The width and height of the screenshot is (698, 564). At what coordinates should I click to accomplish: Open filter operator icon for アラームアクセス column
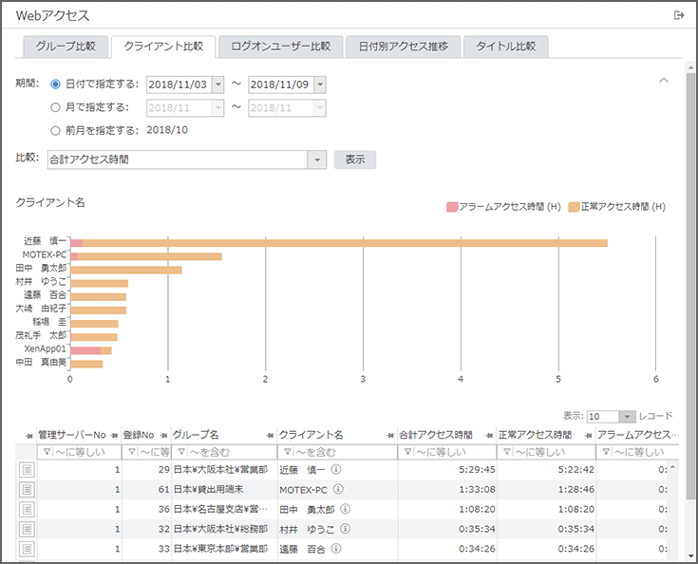coord(606,452)
